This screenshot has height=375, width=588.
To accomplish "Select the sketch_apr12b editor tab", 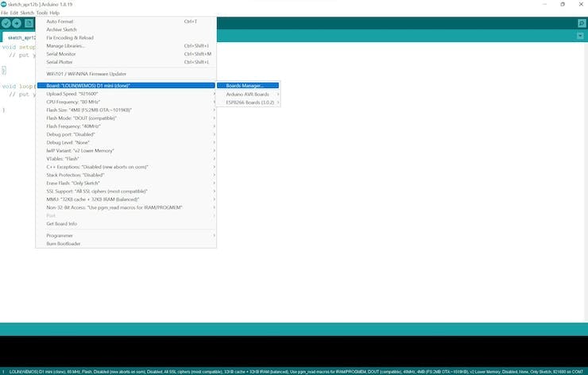I will (x=21, y=37).
